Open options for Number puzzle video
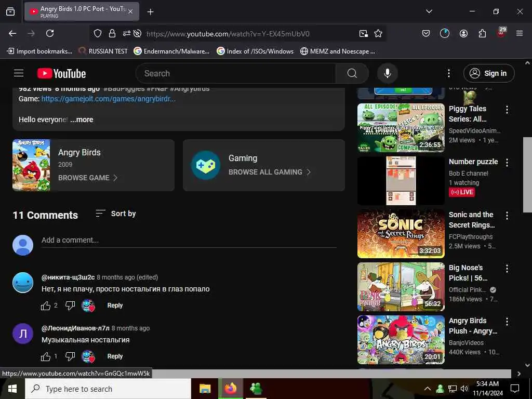Image resolution: width=532 pixels, height=399 pixels. coord(507,163)
